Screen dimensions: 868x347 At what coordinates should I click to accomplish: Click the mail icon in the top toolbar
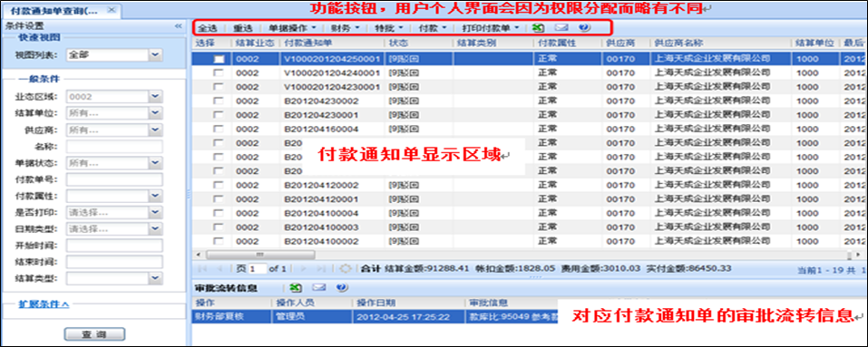561,27
